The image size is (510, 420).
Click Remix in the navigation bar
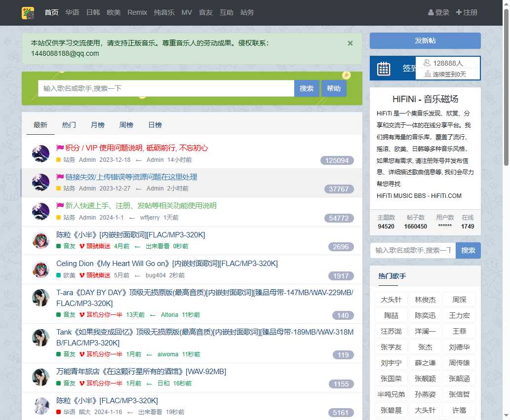click(x=137, y=12)
